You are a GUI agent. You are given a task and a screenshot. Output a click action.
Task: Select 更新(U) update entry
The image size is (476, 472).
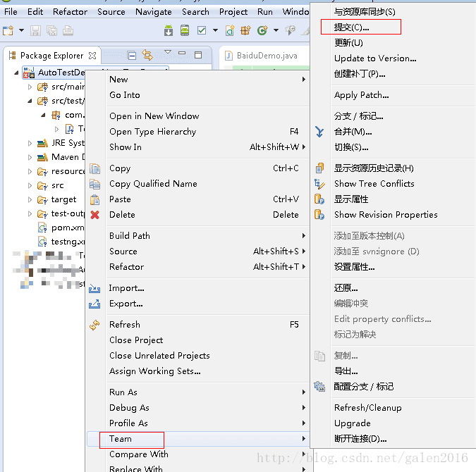tap(348, 43)
